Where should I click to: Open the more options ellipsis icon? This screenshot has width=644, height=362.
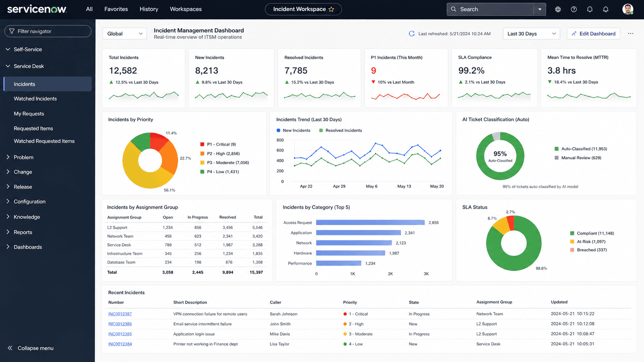coord(631,33)
